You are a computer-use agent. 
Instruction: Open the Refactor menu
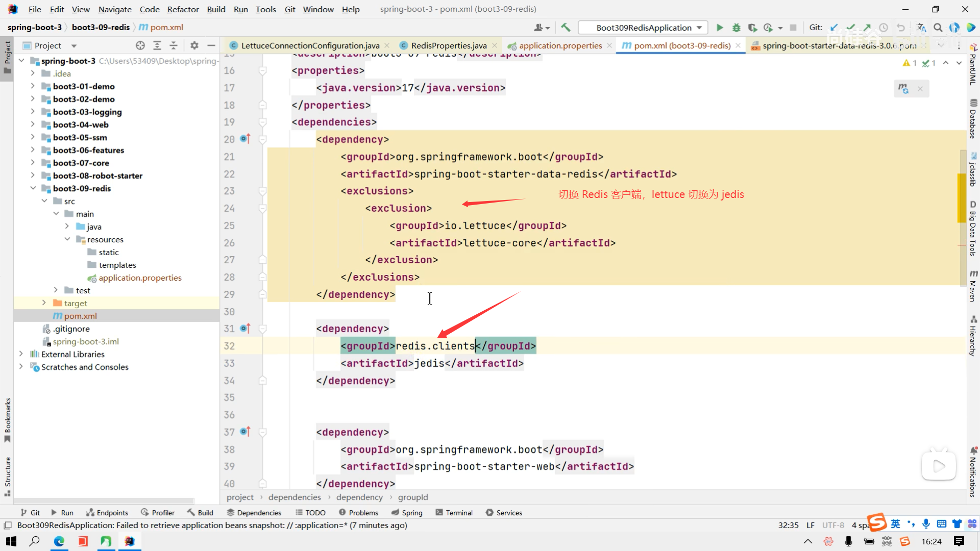pyautogui.click(x=183, y=9)
